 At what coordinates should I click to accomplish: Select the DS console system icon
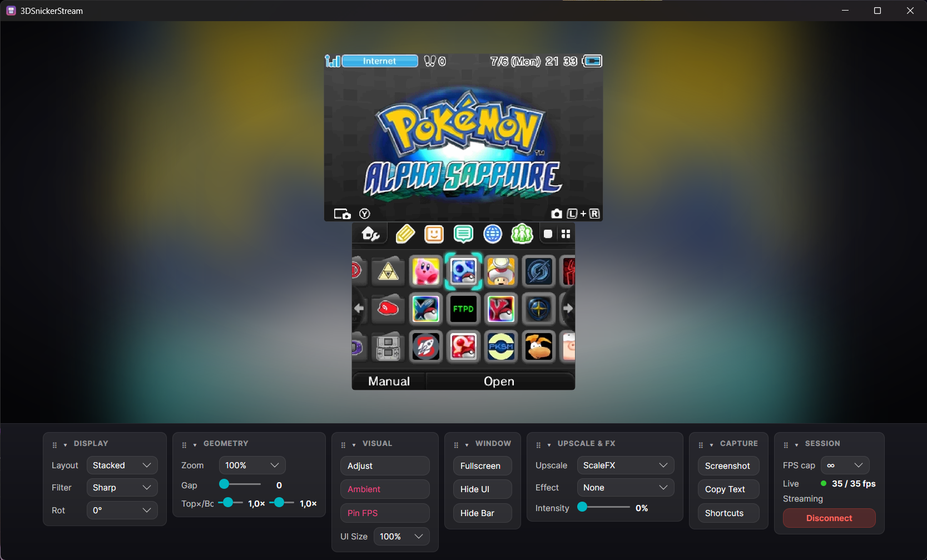pos(388,346)
